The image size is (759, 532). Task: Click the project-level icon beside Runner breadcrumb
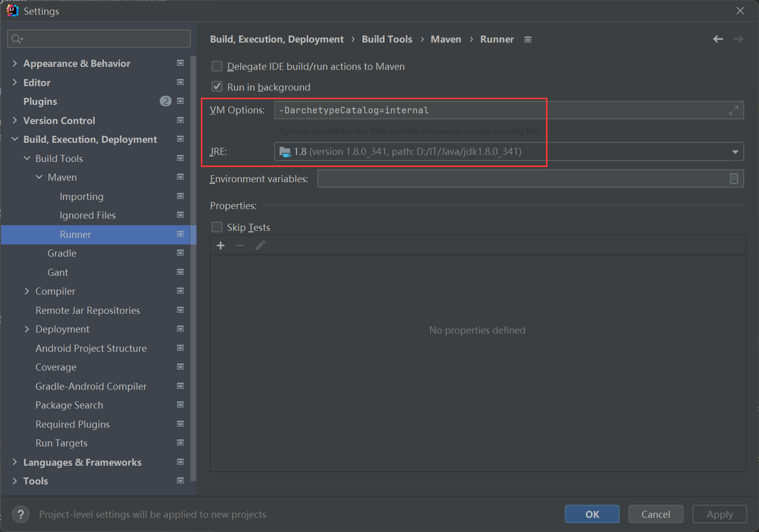pyautogui.click(x=528, y=39)
